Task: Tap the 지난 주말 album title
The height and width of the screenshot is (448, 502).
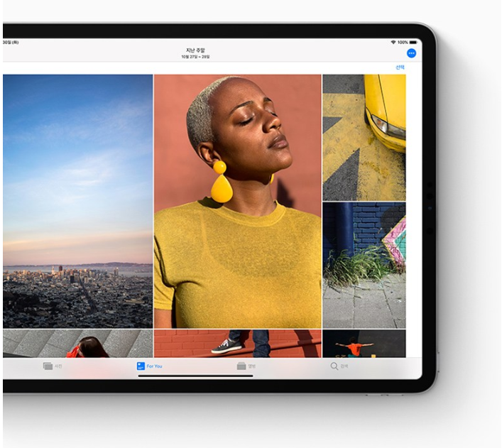Action: pos(195,50)
